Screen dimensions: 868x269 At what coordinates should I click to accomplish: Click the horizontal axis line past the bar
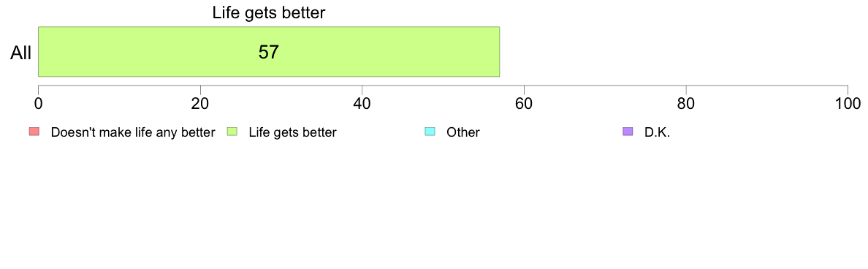674,86
